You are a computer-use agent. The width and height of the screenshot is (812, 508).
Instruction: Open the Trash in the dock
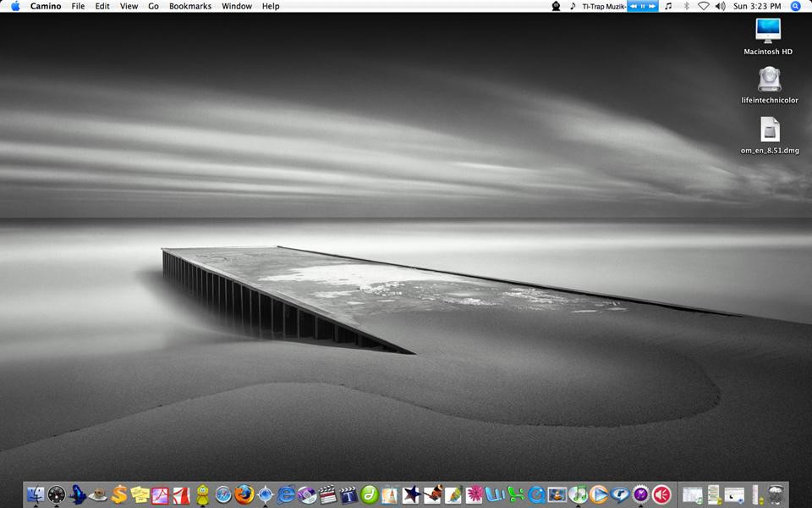776,494
